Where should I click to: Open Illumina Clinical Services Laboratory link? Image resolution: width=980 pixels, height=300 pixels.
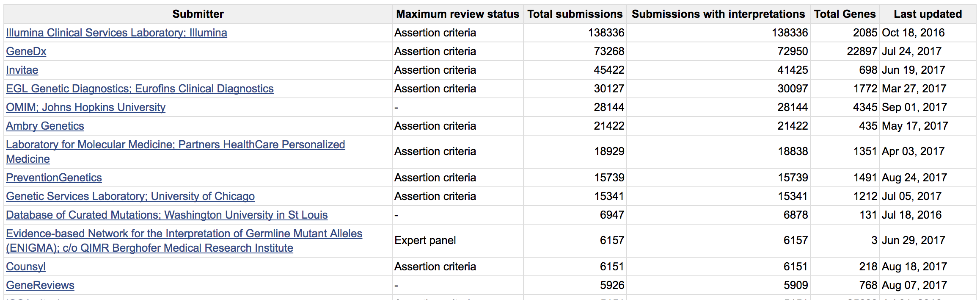pyautogui.click(x=116, y=33)
